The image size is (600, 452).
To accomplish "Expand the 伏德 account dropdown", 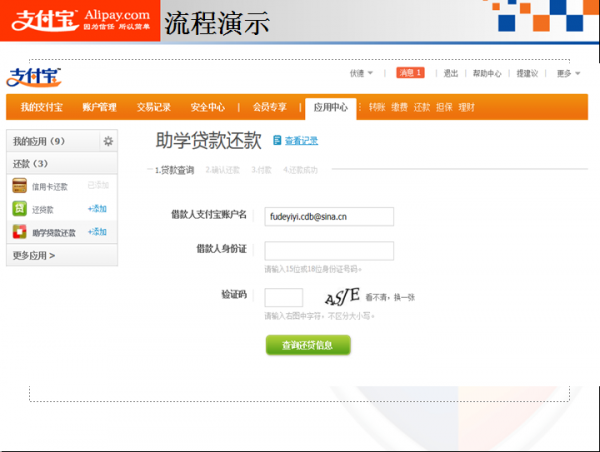I will pos(361,73).
